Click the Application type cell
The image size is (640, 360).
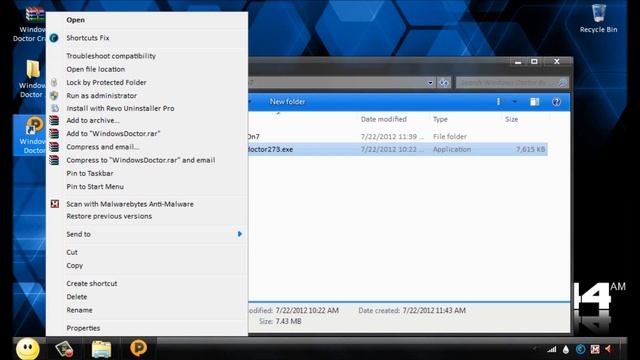click(x=452, y=149)
